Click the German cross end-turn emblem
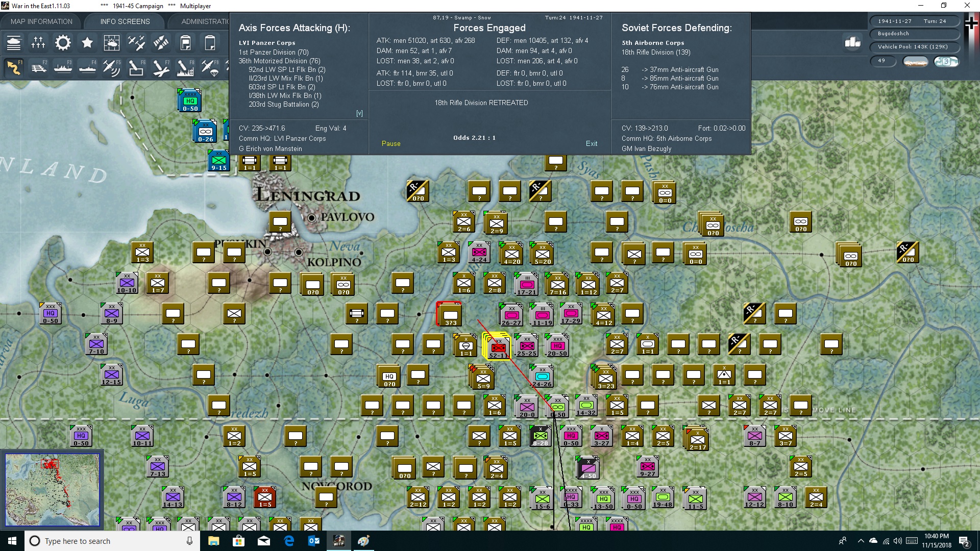Screen dimensions: 980x551 (971, 24)
